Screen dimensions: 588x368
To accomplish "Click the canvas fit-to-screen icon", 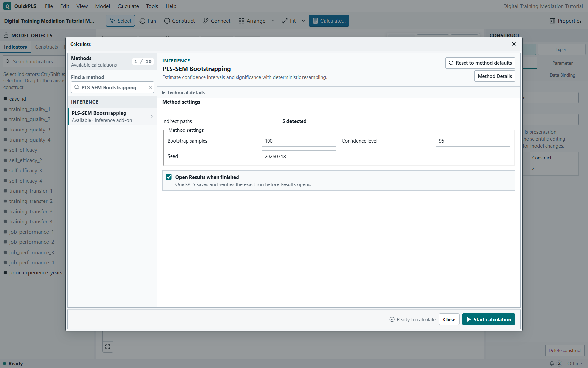I will (108, 347).
